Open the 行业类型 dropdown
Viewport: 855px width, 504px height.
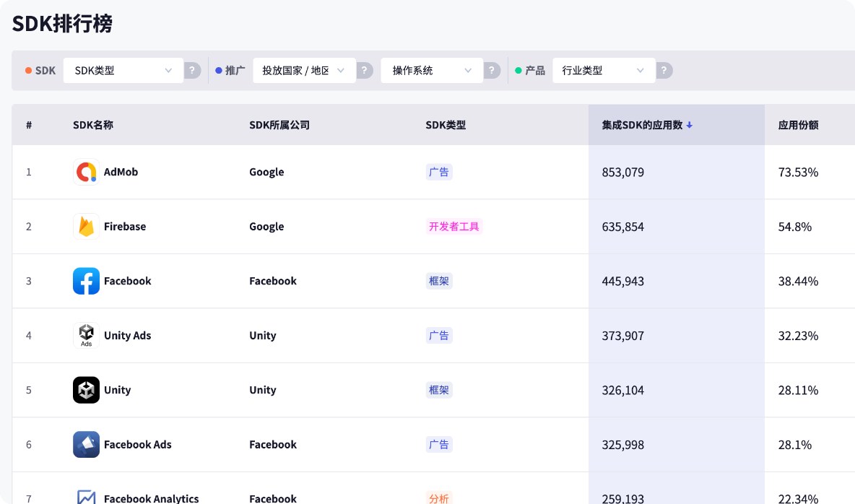click(x=604, y=70)
